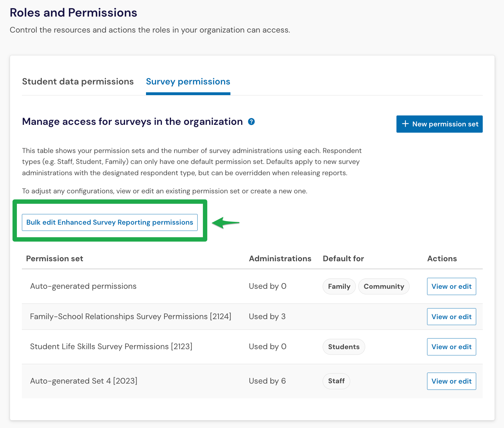This screenshot has height=428, width=504.
Task: View or edit Auto-generated Set 4
Action: (x=451, y=381)
